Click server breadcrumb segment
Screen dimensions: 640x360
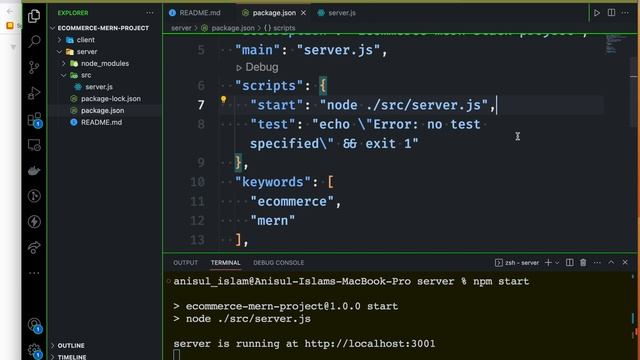[x=181, y=28]
